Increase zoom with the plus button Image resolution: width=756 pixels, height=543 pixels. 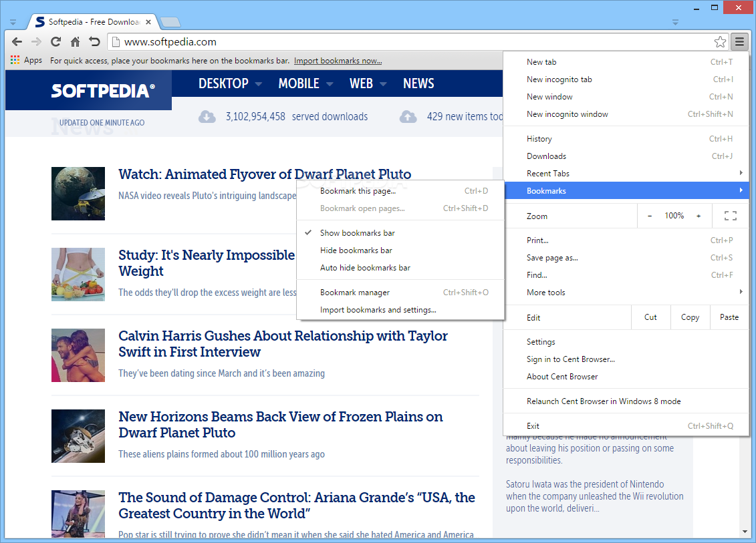coord(698,216)
